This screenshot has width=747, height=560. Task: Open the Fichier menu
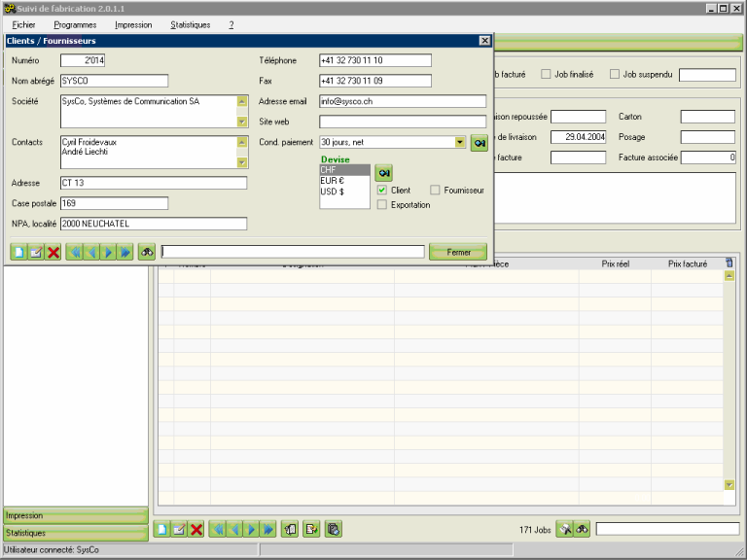point(24,24)
